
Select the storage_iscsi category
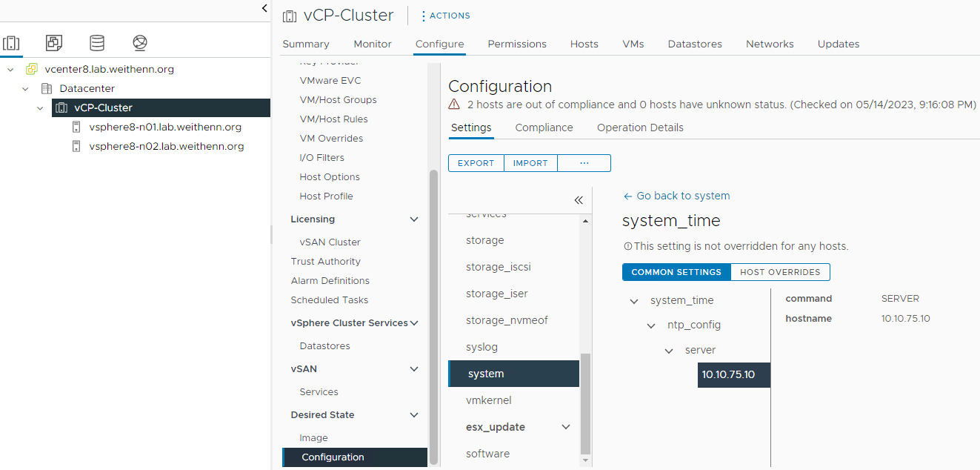(498, 267)
